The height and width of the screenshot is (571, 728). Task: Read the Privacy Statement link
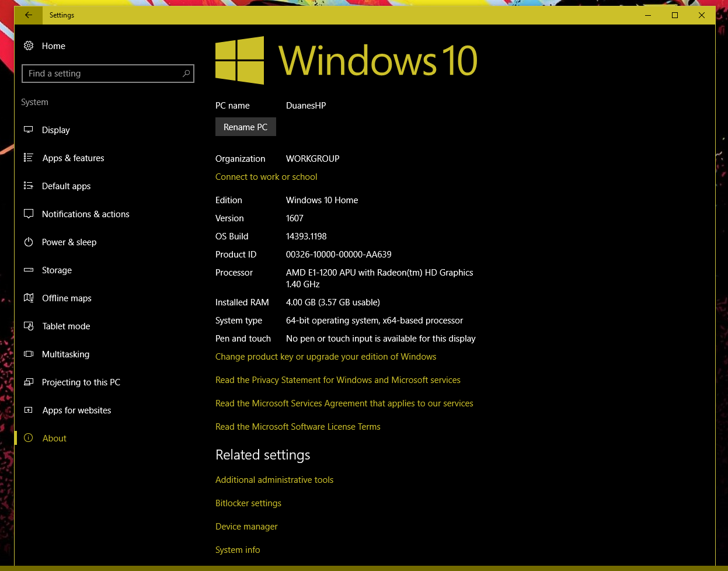pyautogui.click(x=338, y=379)
